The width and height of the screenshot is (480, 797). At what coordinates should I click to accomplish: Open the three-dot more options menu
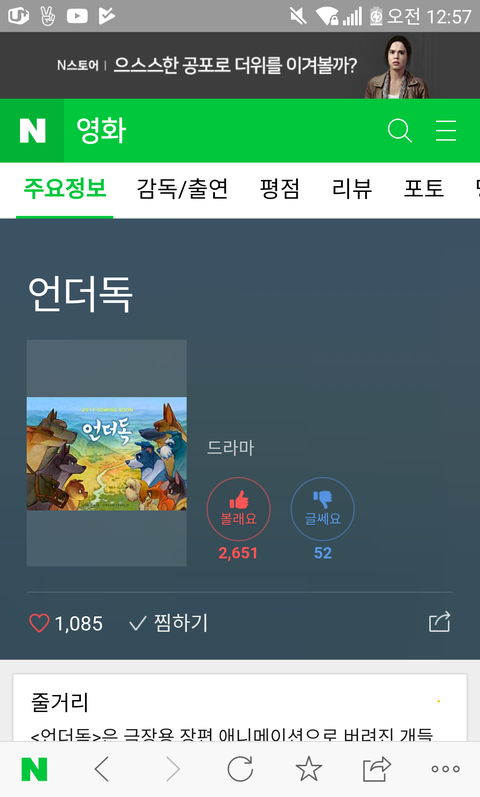tap(445, 769)
